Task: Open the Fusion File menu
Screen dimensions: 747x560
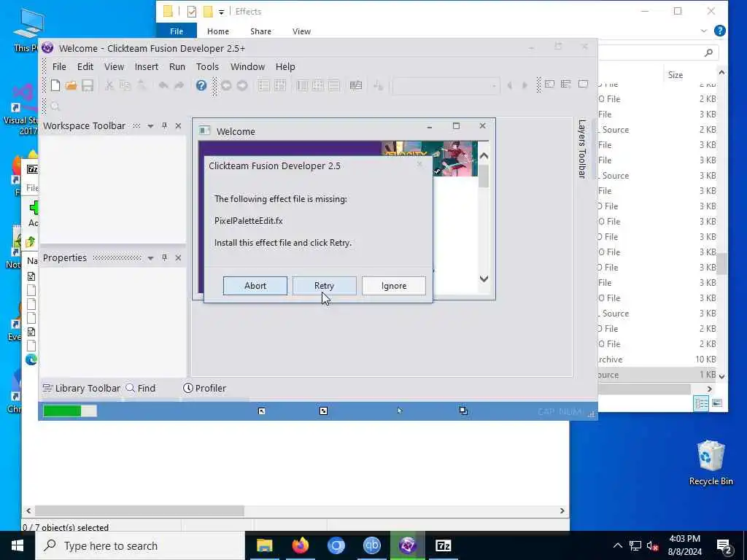Action: pos(59,66)
